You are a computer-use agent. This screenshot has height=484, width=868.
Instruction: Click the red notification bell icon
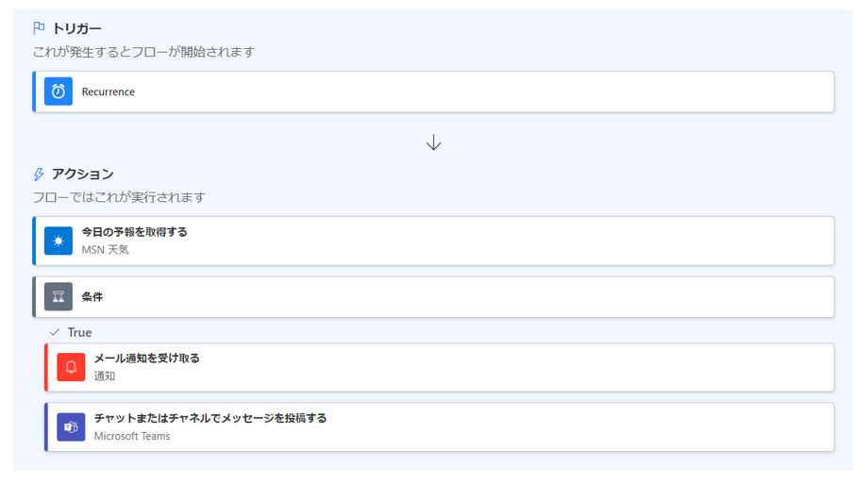71,367
